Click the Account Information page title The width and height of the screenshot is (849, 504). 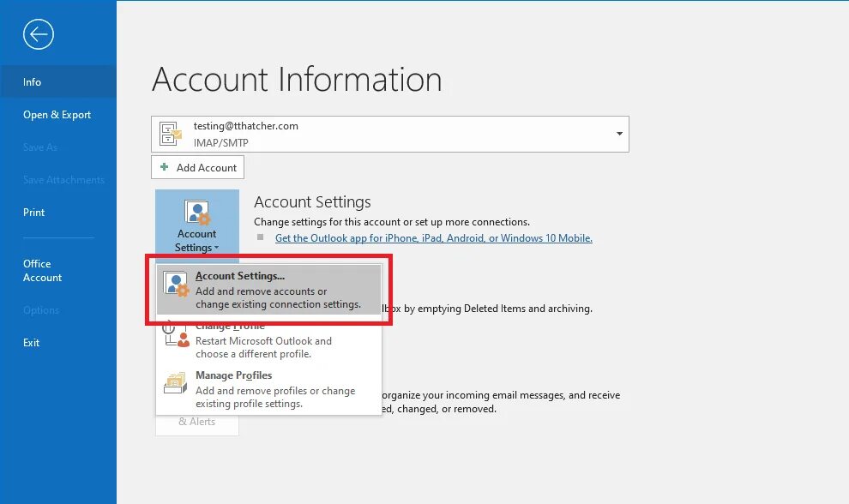pyautogui.click(x=297, y=79)
